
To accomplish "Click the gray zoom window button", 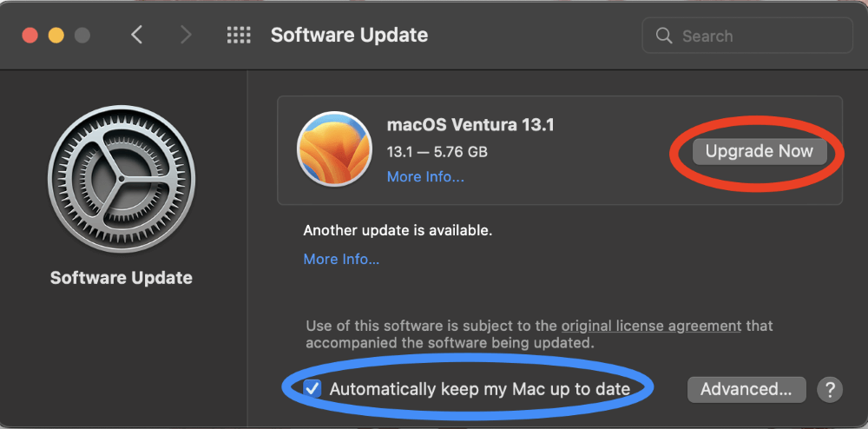I will (x=82, y=36).
